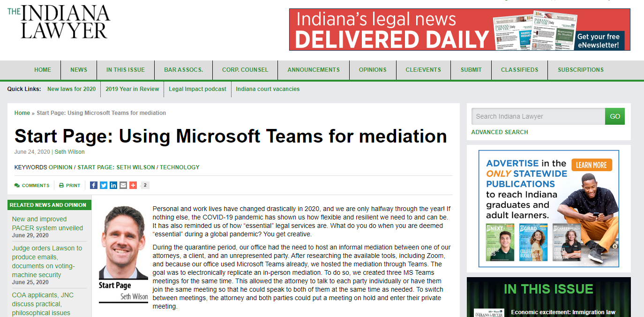Screen dimensions: 644x317
Task: Click in Search Indiana Lawyer field
Action: (538, 116)
